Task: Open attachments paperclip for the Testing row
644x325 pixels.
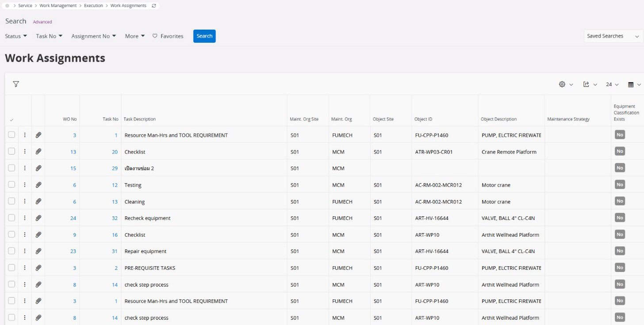Action: click(x=38, y=185)
